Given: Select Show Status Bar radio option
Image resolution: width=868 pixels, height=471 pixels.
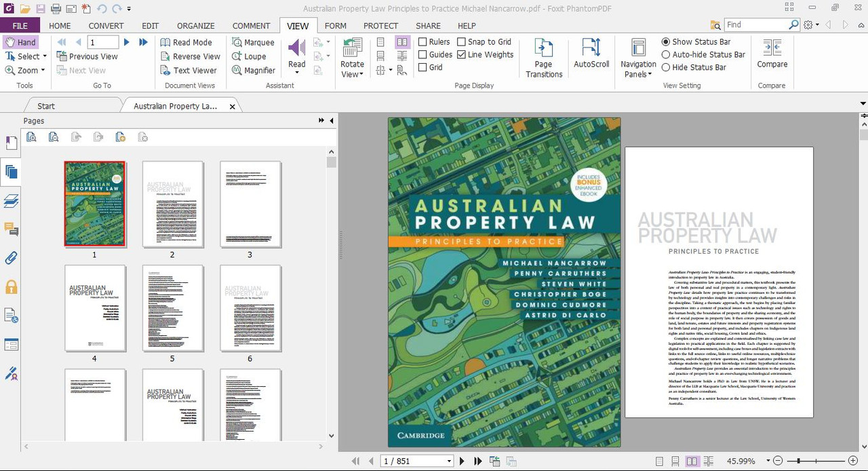Looking at the screenshot, I should [666, 42].
